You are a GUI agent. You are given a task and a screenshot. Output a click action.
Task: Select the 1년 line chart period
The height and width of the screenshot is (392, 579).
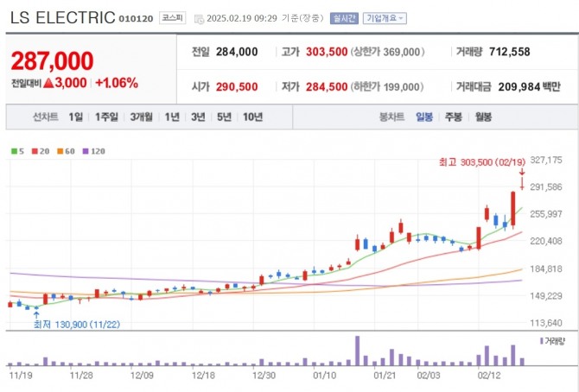point(172,117)
